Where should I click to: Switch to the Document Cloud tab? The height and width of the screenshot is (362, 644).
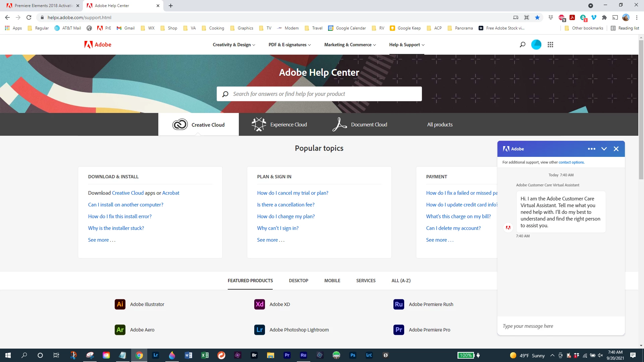[x=360, y=124]
